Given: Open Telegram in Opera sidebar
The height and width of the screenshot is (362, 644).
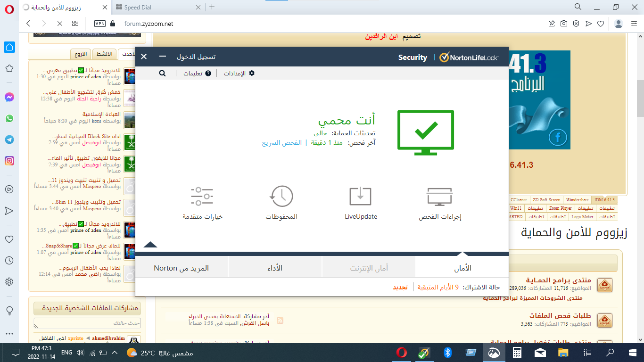Looking at the screenshot, I should 9,140.
